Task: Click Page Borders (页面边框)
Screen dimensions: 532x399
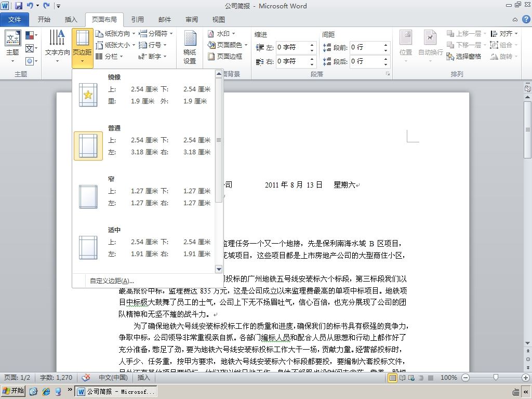Action: click(225, 56)
